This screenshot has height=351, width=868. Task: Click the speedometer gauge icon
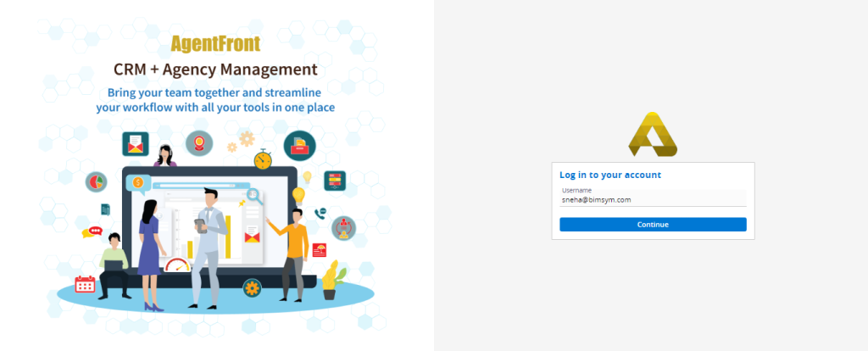pyautogui.click(x=177, y=265)
